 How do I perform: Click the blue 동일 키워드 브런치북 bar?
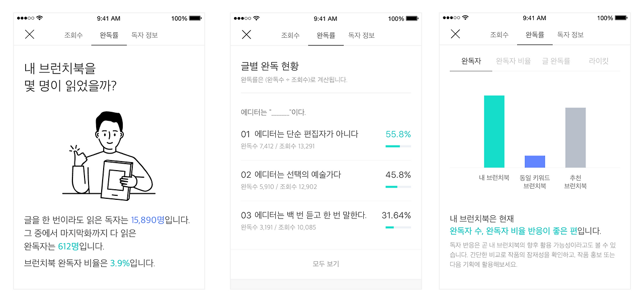[x=535, y=162]
